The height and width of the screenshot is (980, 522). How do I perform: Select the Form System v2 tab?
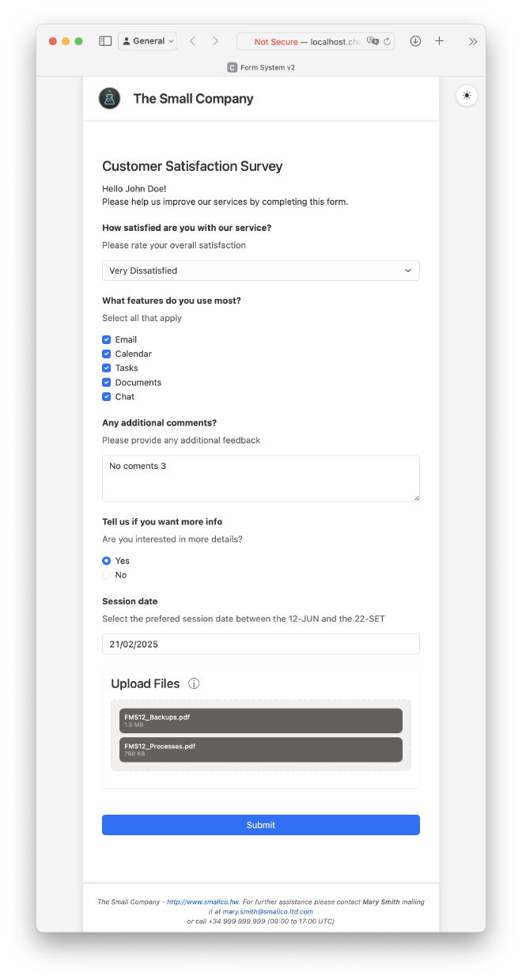(x=261, y=67)
